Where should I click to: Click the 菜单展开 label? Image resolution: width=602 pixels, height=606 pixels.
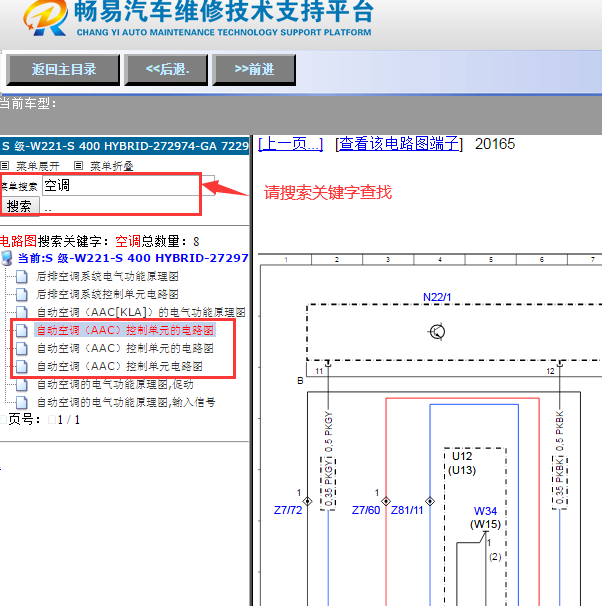tap(38, 166)
